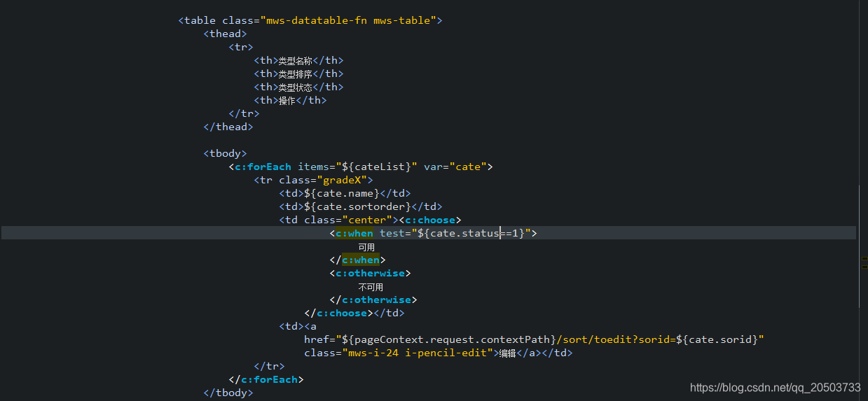Viewport: 868px width, 401px height.
Task: Click the opening table tag line
Action: tap(310, 20)
